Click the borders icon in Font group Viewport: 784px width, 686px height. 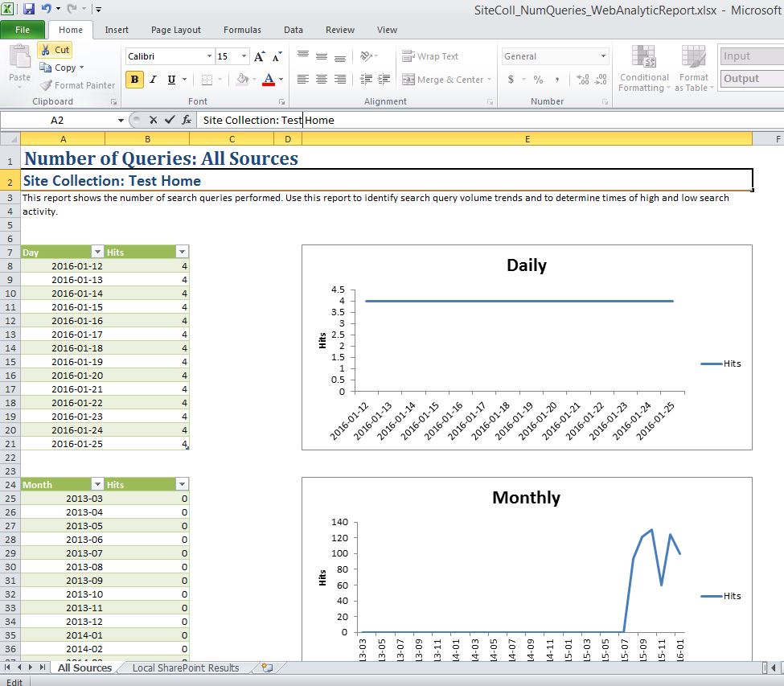(207, 80)
